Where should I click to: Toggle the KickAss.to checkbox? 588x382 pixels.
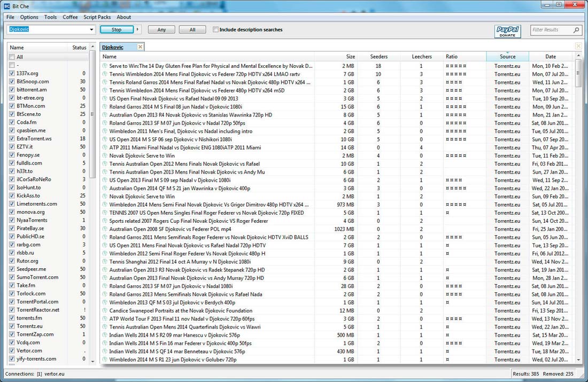(x=12, y=196)
